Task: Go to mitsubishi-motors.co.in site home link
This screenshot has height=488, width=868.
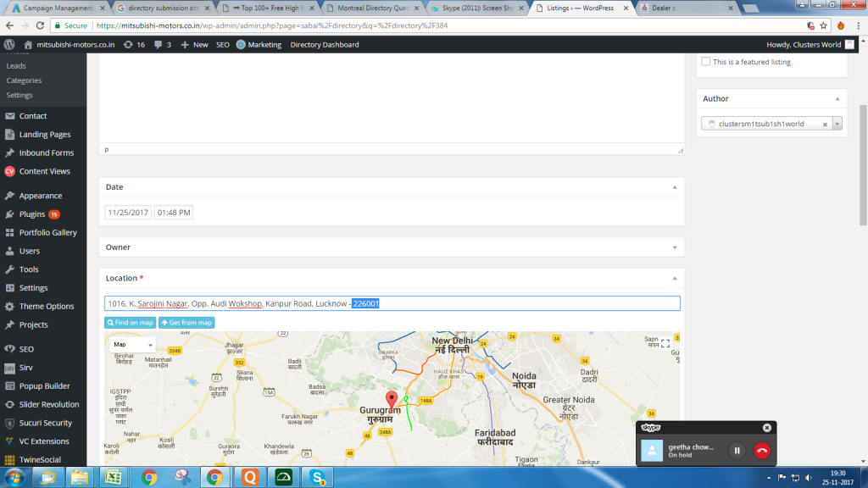Action: coord(70,45)
